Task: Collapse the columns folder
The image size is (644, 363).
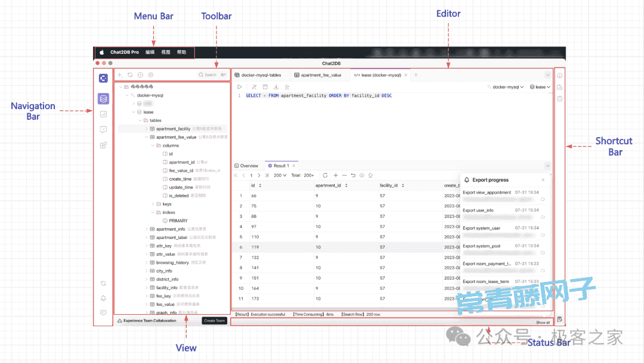Action: [153, 145]
